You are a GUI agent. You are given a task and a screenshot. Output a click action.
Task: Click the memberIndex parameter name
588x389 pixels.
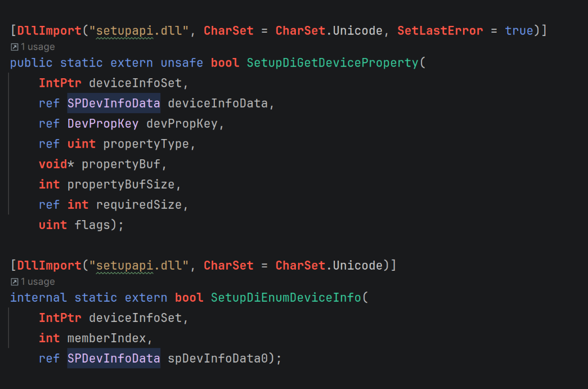click(x=107, y=338)
